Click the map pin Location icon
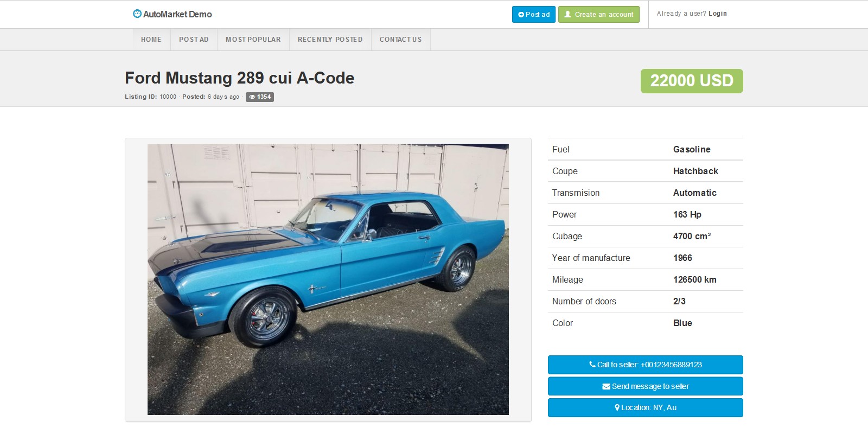This screenshot has height=434, width=868. click(x=617, y=407)
